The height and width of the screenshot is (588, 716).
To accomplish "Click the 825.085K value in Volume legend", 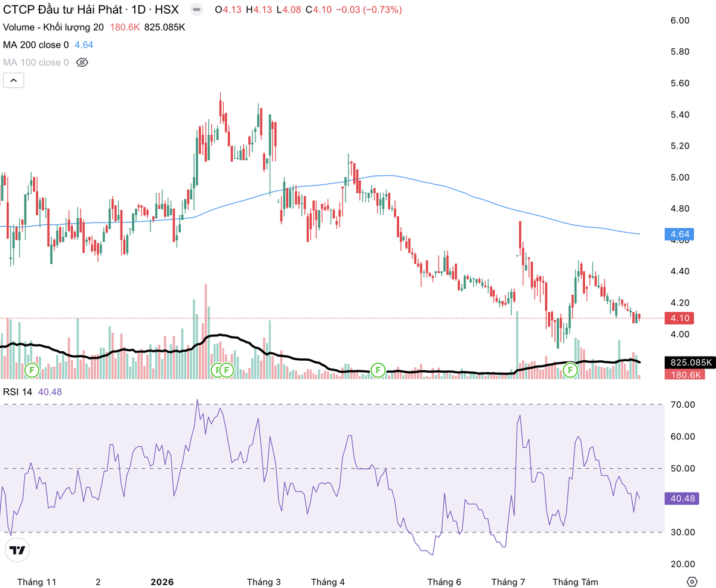I will coord(165,27).
